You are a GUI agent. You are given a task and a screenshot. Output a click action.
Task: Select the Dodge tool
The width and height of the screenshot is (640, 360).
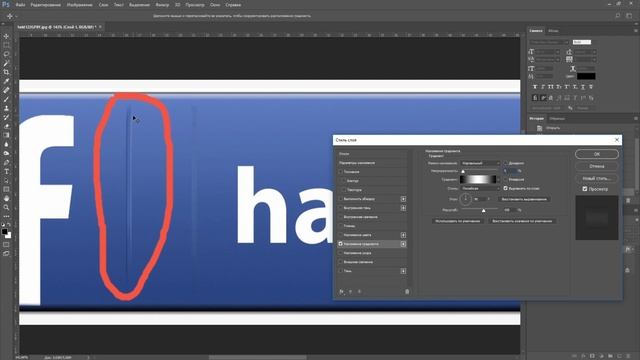tap(6, 153)
